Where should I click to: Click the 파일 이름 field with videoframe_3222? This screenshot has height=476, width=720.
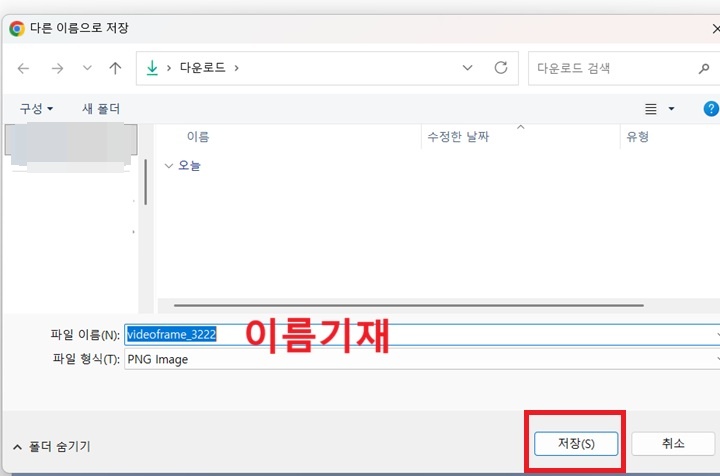coord(422,335)
